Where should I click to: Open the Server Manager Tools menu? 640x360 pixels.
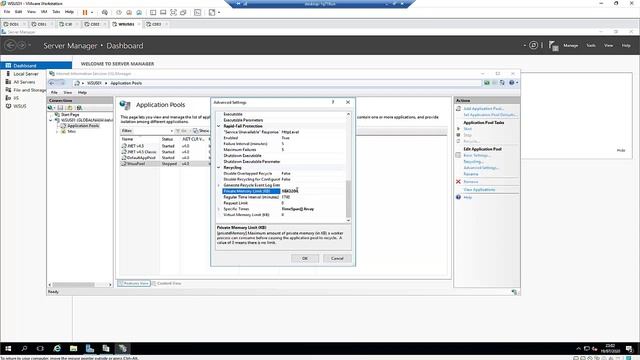click(x=591, y=46)
